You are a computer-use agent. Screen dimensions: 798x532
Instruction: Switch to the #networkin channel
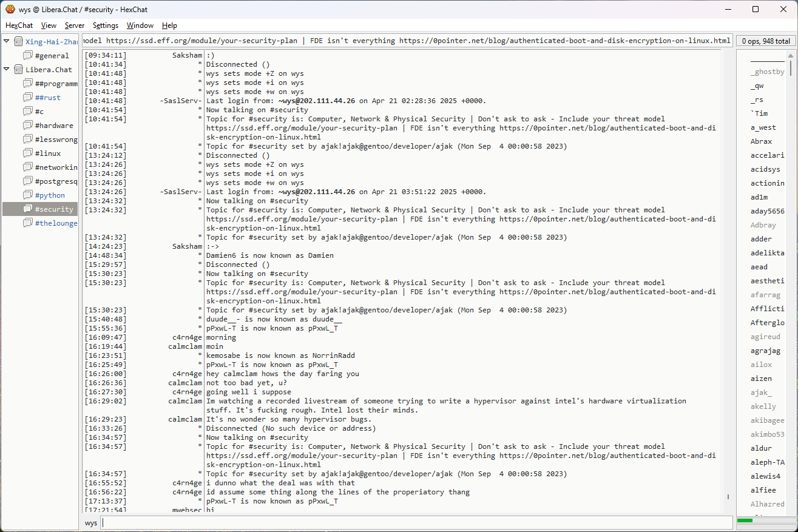click(56, 167)
